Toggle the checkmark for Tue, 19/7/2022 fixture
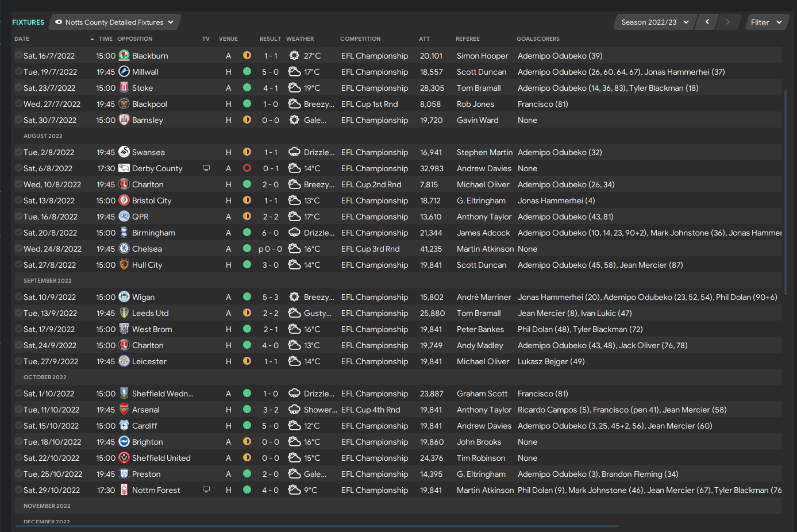This screenshot has width=797, height=532. [x=18, y=72]
